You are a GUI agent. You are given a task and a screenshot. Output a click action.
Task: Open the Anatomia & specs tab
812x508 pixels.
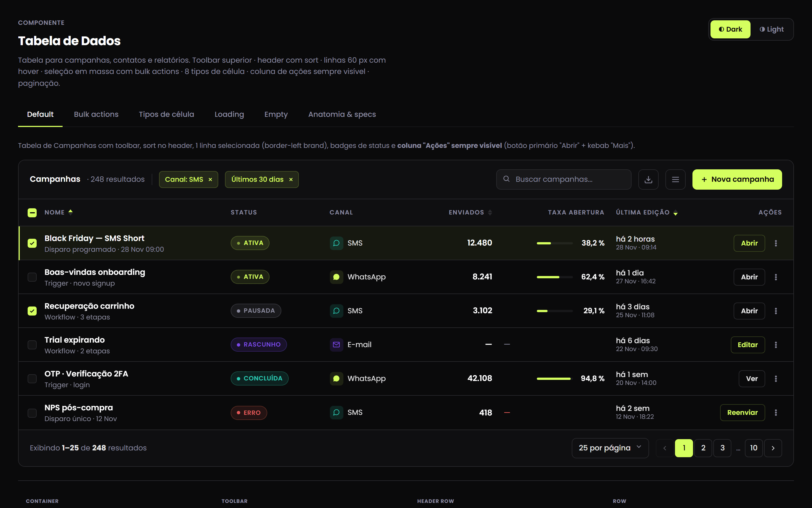click(342, 114)
